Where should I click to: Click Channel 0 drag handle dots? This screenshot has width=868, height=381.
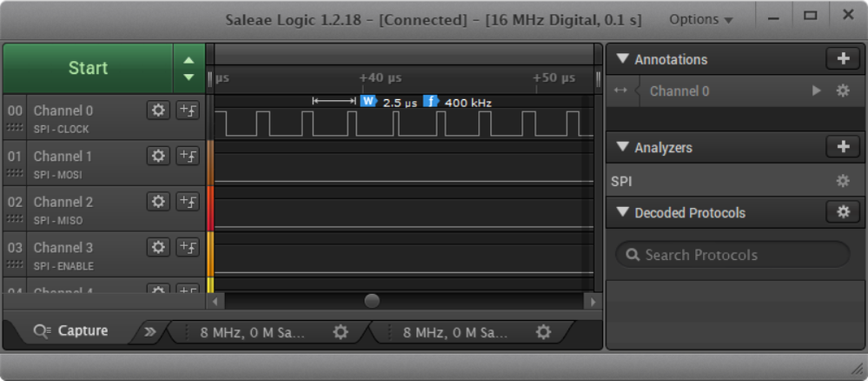point(15,128)
